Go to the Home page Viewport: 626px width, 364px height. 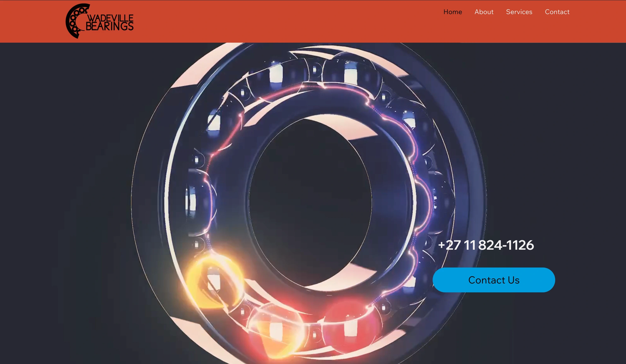[x=453, y=12]
